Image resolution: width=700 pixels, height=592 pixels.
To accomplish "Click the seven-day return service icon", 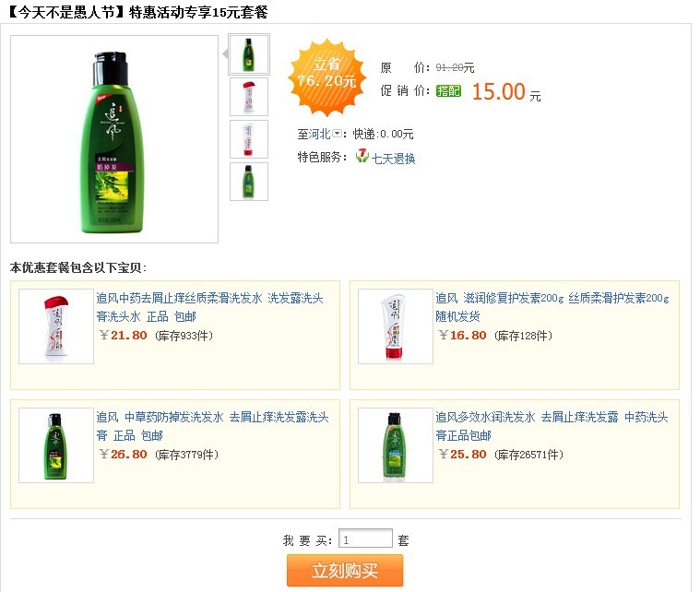I will [x=362, y=156].
